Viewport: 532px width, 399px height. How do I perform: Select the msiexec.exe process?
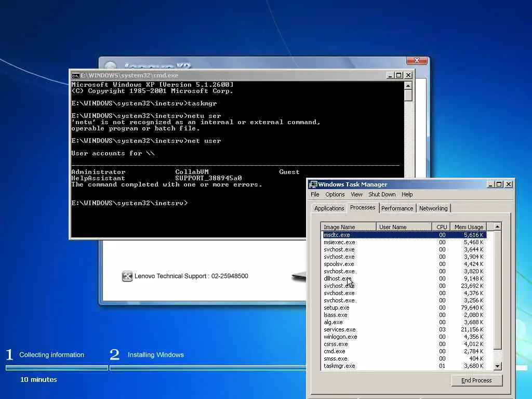pos(339,242)
